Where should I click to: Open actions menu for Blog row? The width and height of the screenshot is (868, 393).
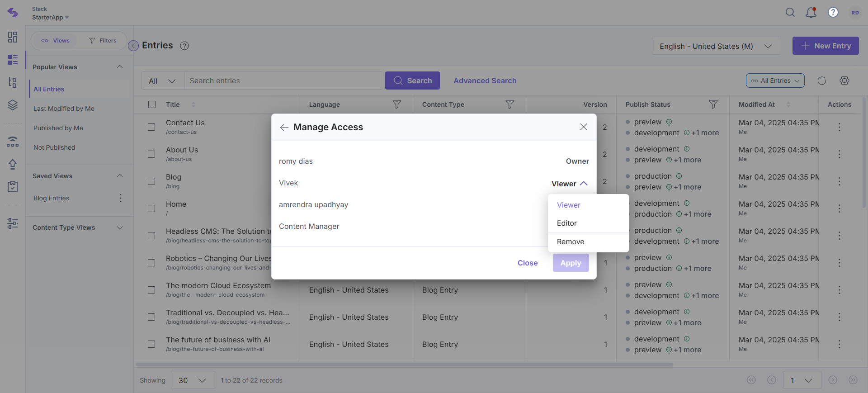point(840,181)
